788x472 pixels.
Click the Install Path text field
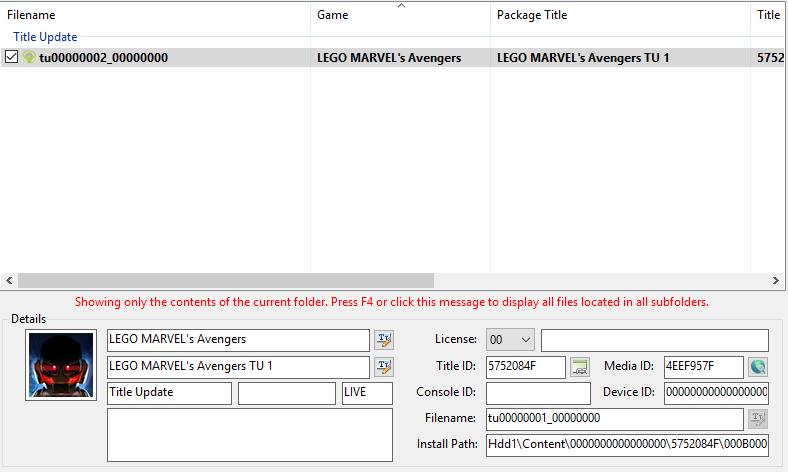click(627, 445)
